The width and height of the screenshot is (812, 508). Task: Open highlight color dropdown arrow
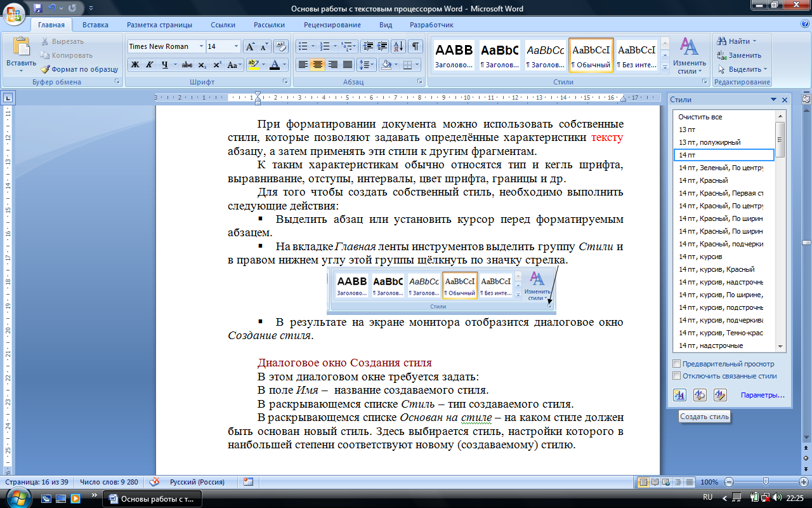[263, 65]
